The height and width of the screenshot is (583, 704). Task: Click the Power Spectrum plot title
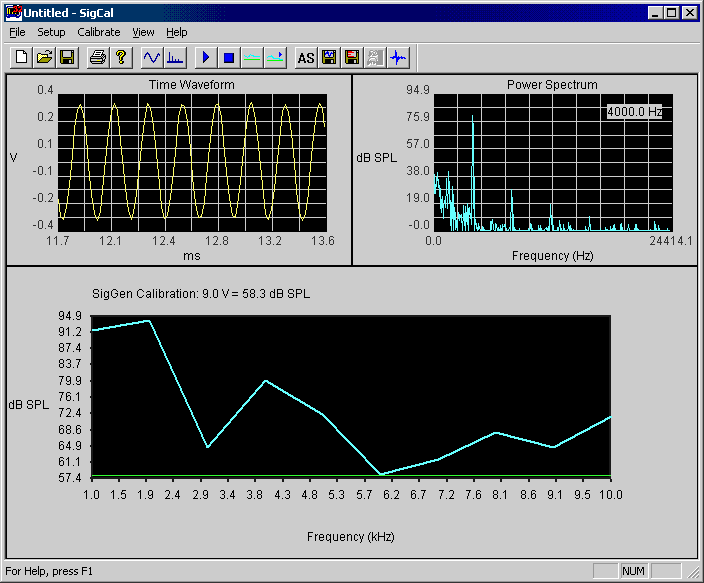(x=552, y=84)
